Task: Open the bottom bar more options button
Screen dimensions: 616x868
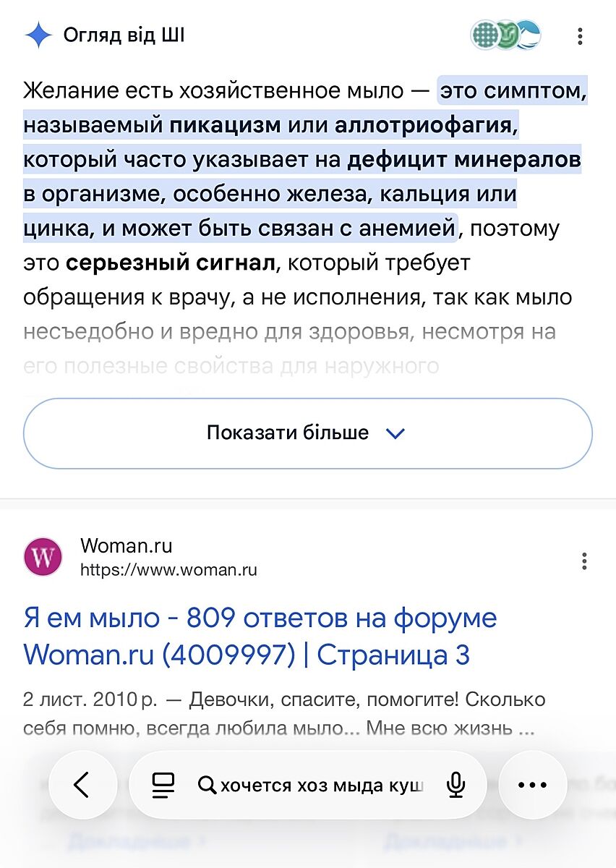Action: [x=533, y=785]
